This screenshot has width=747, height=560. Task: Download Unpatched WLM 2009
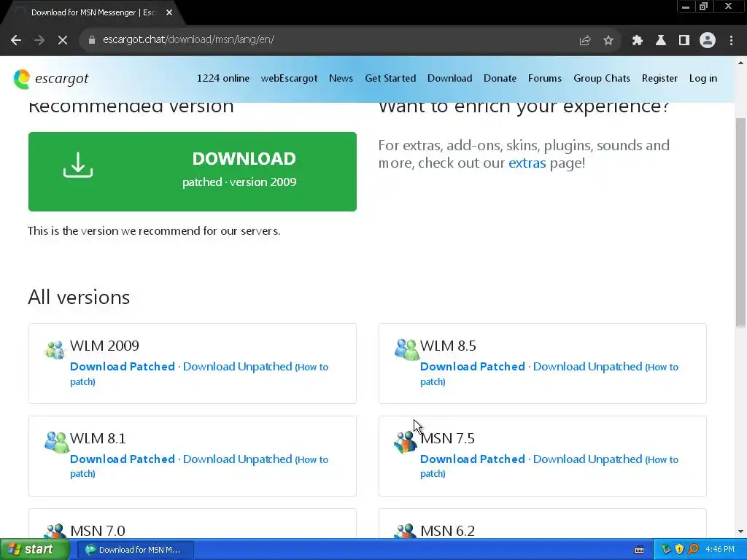pos(237,367)
